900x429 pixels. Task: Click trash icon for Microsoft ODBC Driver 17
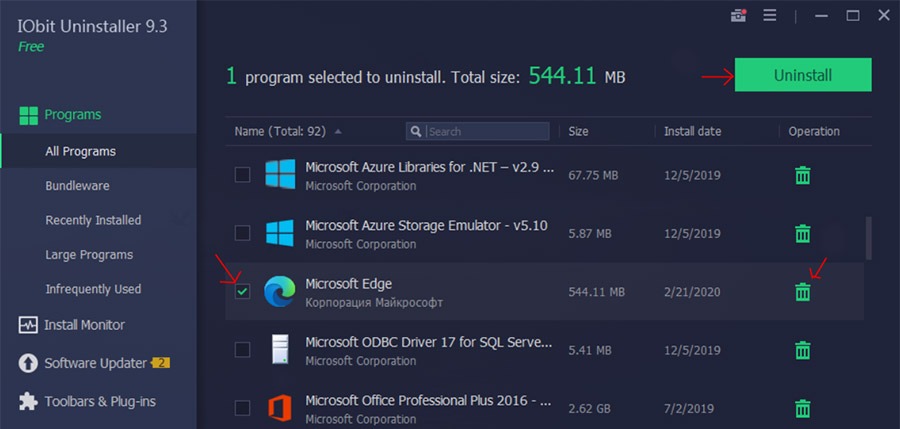[x=802, y=350]
